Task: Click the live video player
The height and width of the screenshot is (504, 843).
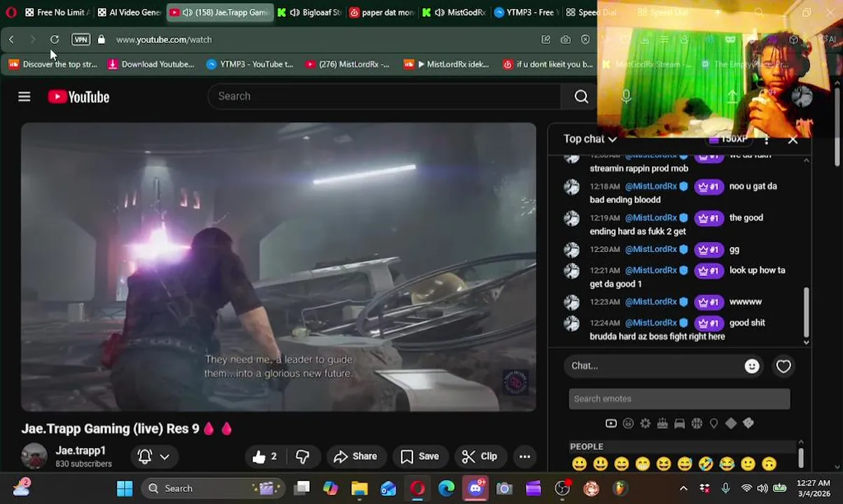Action: (279, 267)
